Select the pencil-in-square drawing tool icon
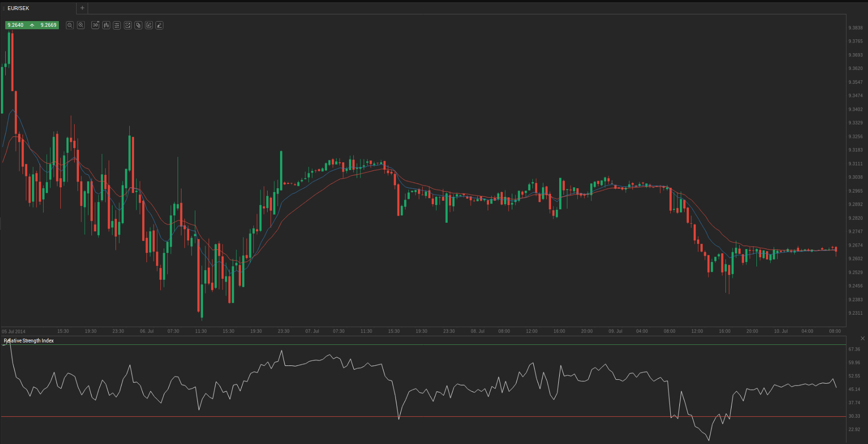This screenshot has height=444, width=868. 149,25
